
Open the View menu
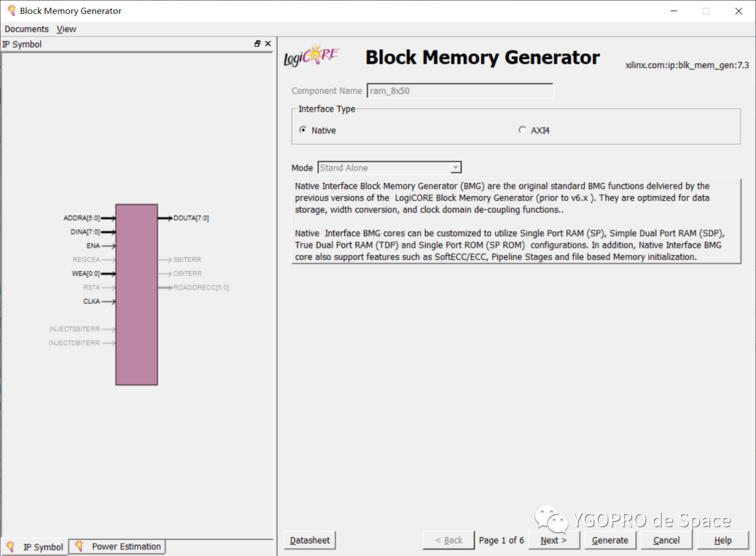[x=66, y=29]
